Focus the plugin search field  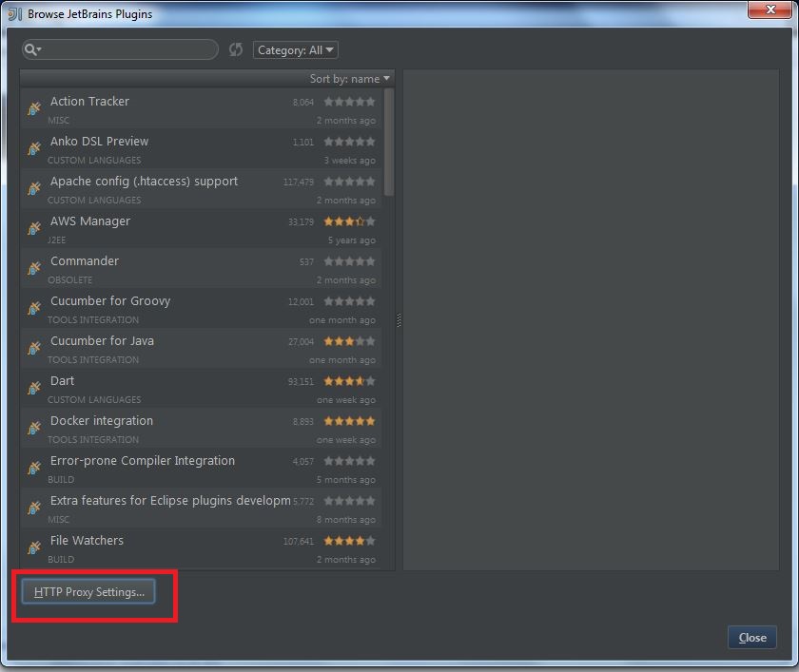[x=120, y=49]
